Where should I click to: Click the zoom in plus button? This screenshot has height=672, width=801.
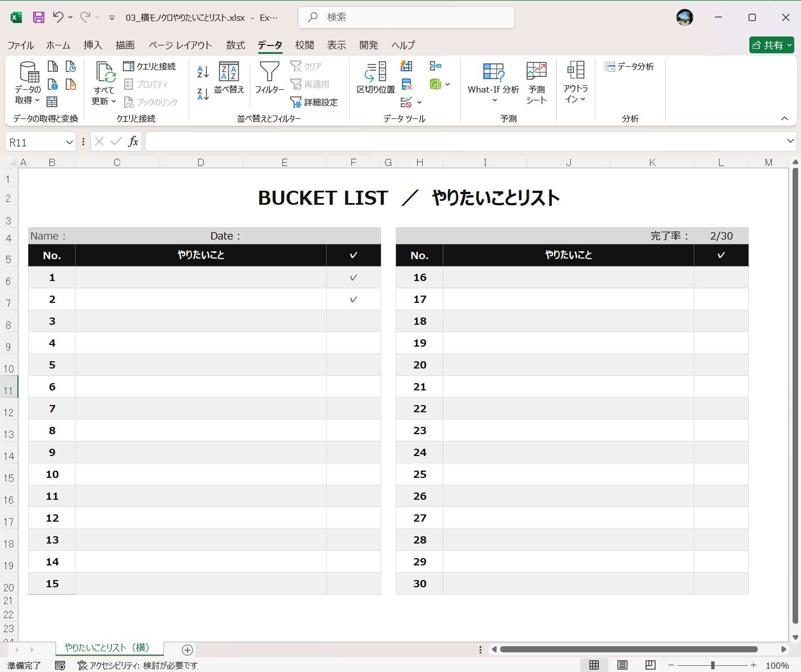[x=753, y=665]
